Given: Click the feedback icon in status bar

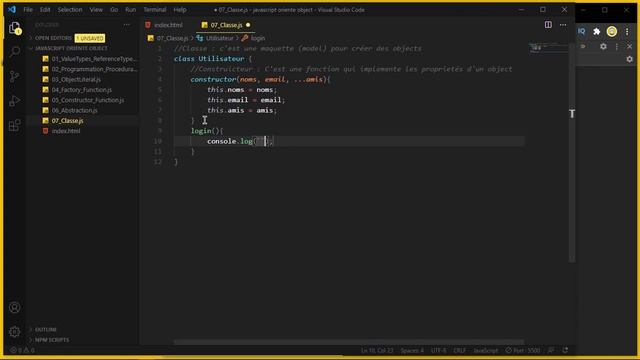Looking at the screenshot, I should [x=551, y=350].
